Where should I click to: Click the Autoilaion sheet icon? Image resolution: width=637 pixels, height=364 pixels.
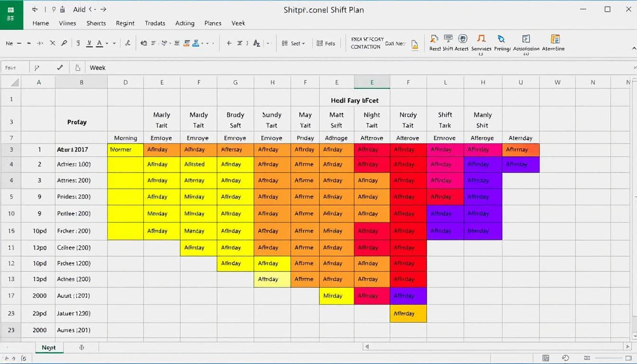pyautogui.click(x=526, y=39)
